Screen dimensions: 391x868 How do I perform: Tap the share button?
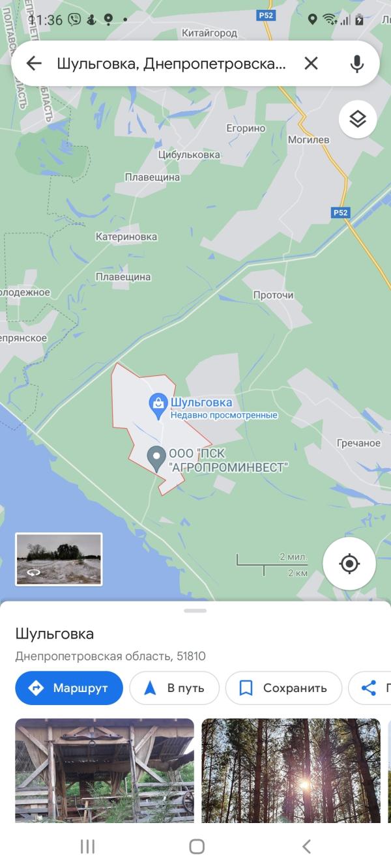coord(370,688)
